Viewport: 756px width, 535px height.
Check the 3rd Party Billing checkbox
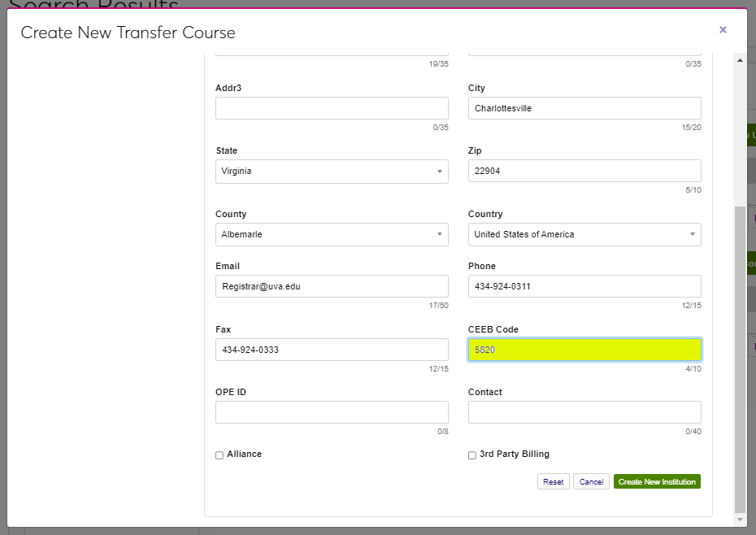click(472, 455)
